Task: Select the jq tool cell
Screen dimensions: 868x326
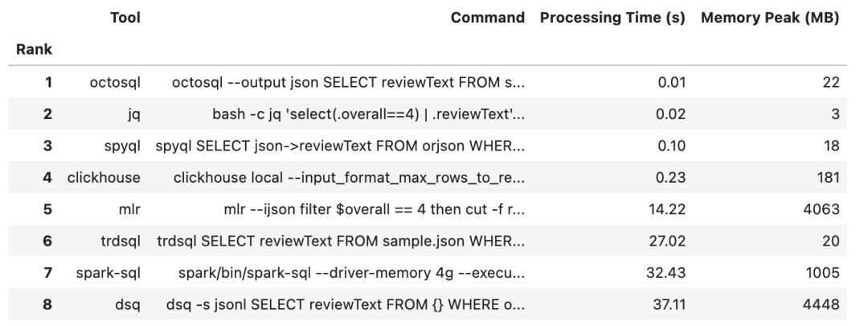Action: tap(134, 115)
